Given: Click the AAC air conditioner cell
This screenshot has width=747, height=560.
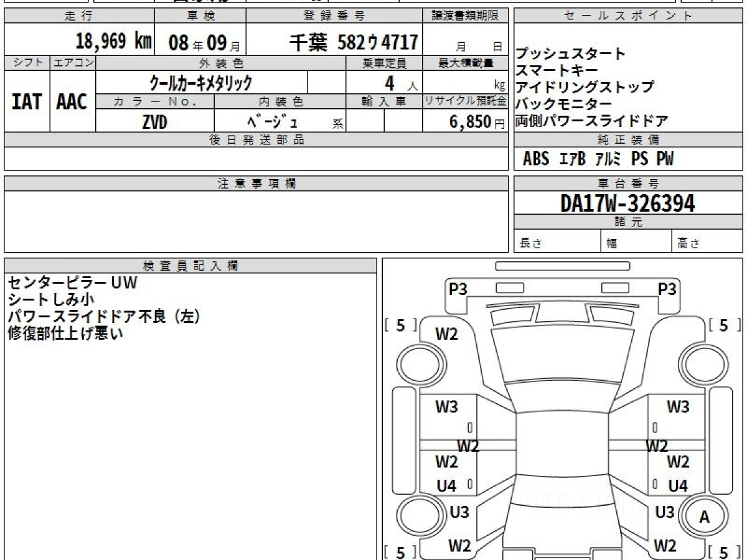Looking at the screenshot, I should pos(72,101).
